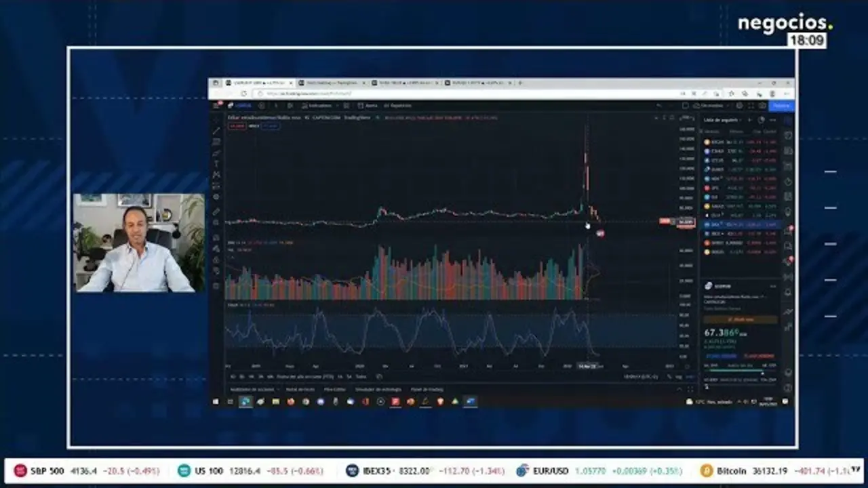Image resolution: width=868 pixels, height=488 pixels.
Task: Open the chart settings gear
Action: click(x=741, y=106)
